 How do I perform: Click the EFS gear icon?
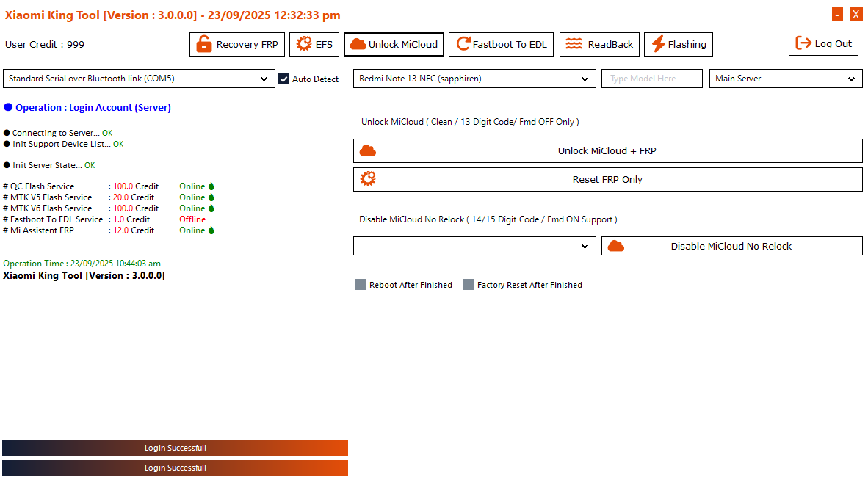304,44
